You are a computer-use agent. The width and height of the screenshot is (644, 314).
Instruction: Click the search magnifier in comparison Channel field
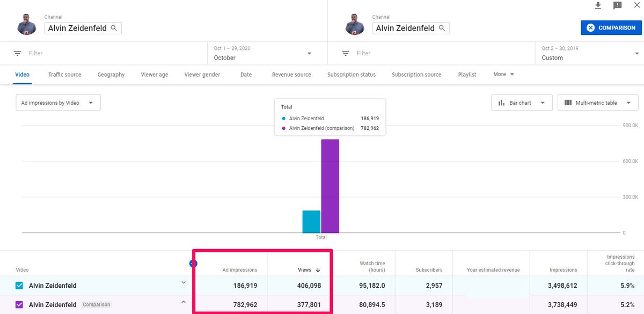tap(442, 27)
